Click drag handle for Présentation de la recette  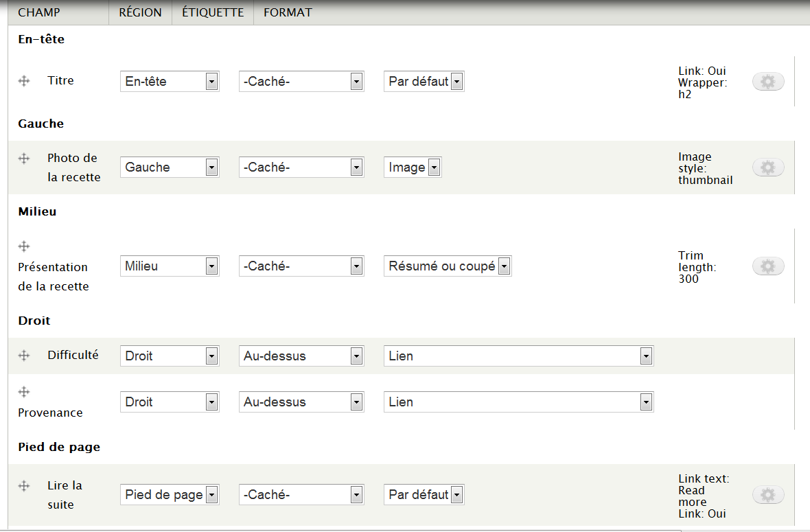pos(24,246)
